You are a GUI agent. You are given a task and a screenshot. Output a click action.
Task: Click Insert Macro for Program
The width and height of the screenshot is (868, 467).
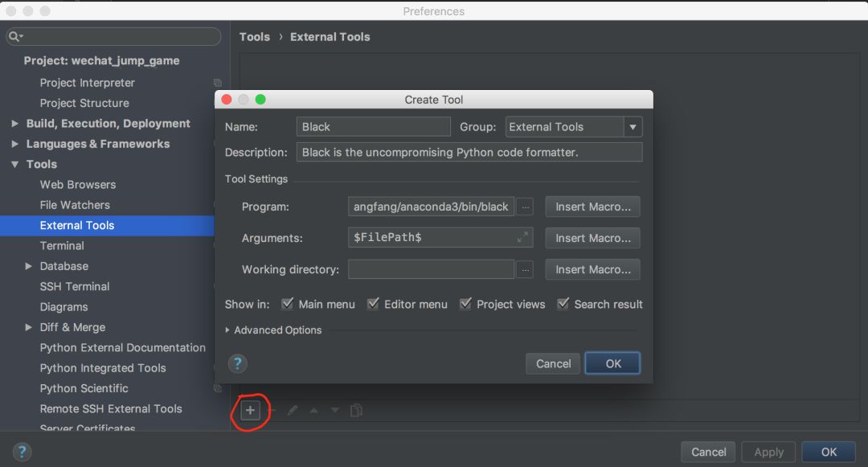[x=593, y=207]
